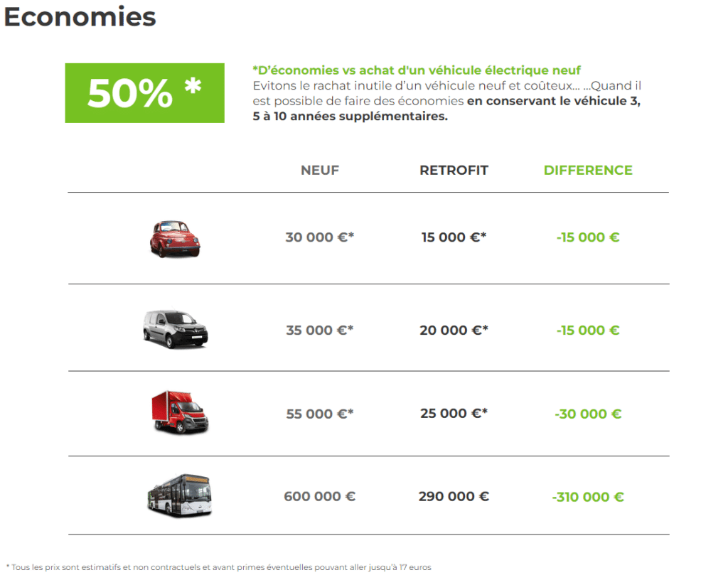The image size is (728, 580).
Task: Click the 35 000 € van price
Action: coord(319,330)
